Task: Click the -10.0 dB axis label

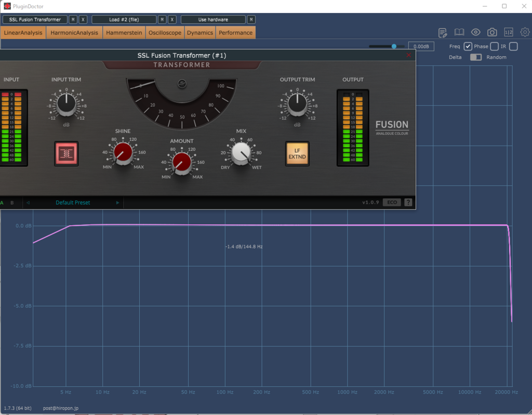Action: click(x=21, y=386)
